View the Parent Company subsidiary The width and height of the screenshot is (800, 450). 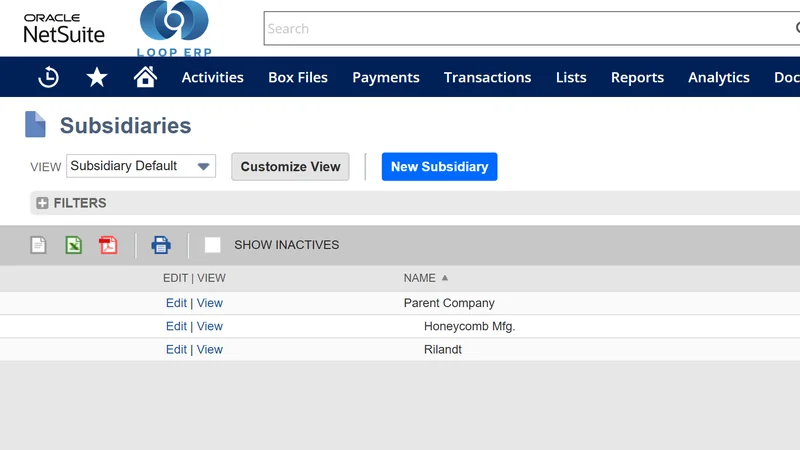(210, 303)
